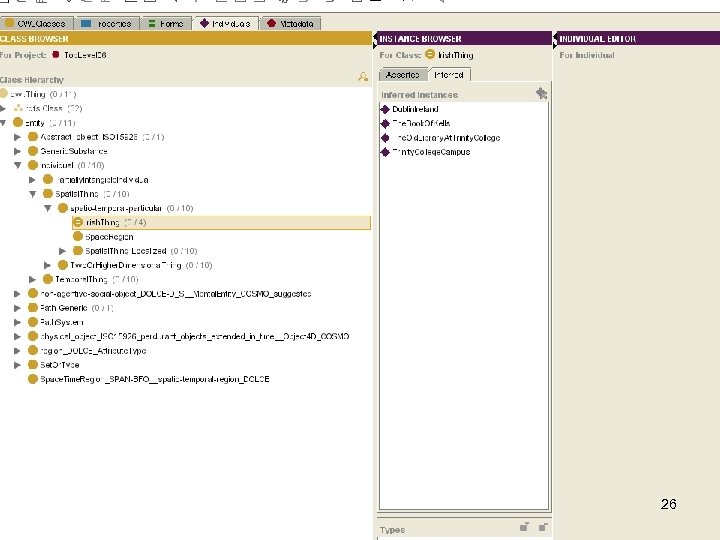Expand the rdfs:Class node

tap(3, 108)
